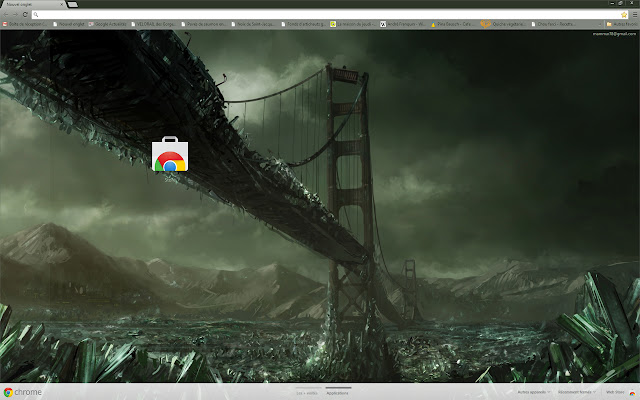Click the search magnifier in address bar
Viewport: 640px width, 400px height.
[x=36, y=15]
